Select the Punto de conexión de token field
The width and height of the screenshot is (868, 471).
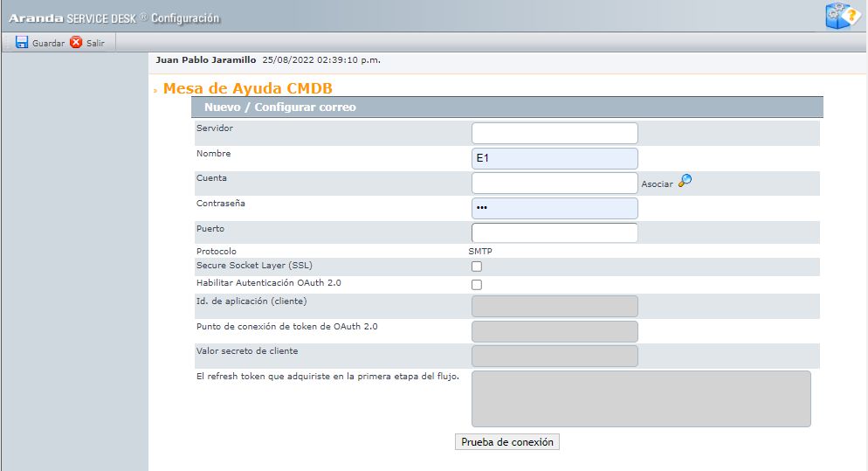555,331
